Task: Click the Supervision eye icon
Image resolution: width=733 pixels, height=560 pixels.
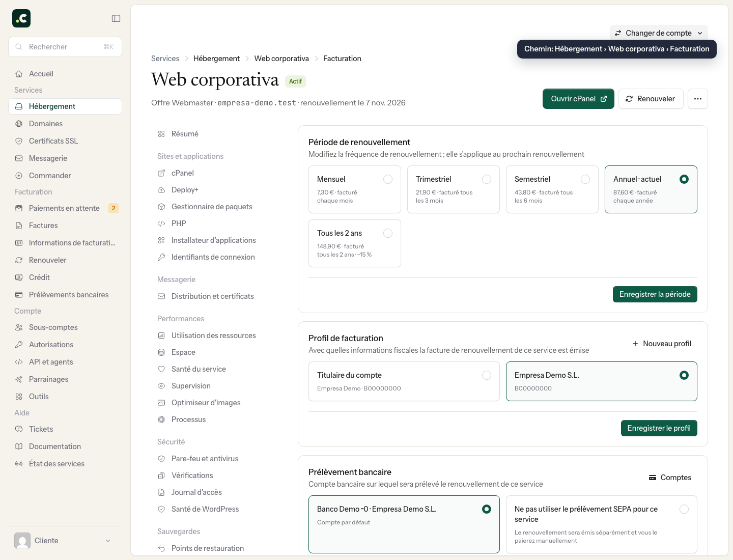Action: 161,386
